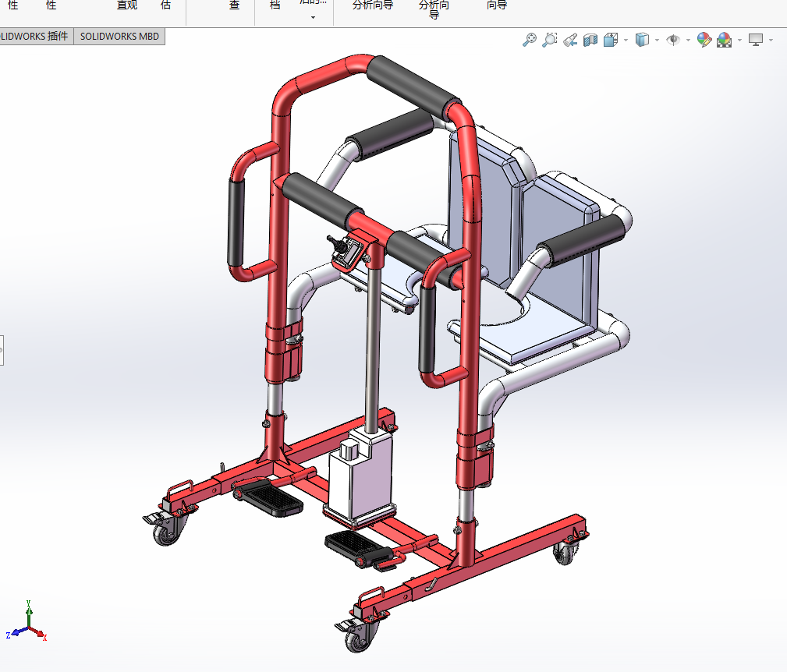This screenshot has width=787, height=672.
Task: Activate the Section View tool
Action: point(590,40)
